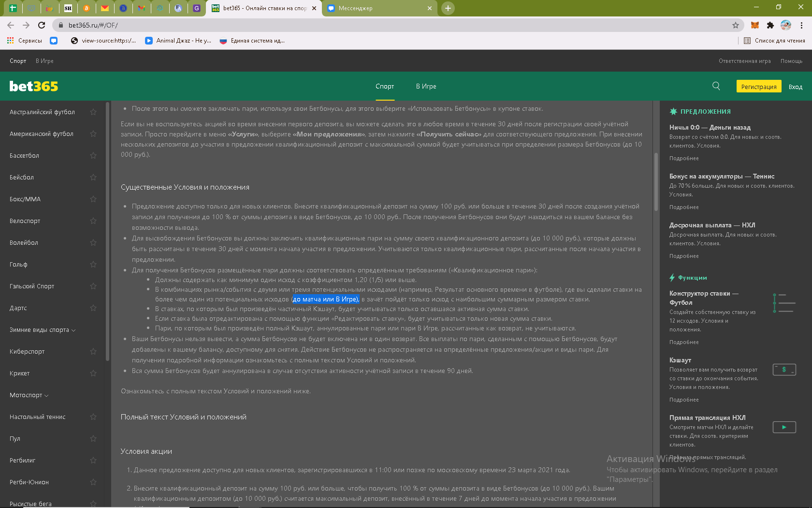Star the Баскетбол sport
The width and height of the screenshot is (812, 508).
[93, 155]
